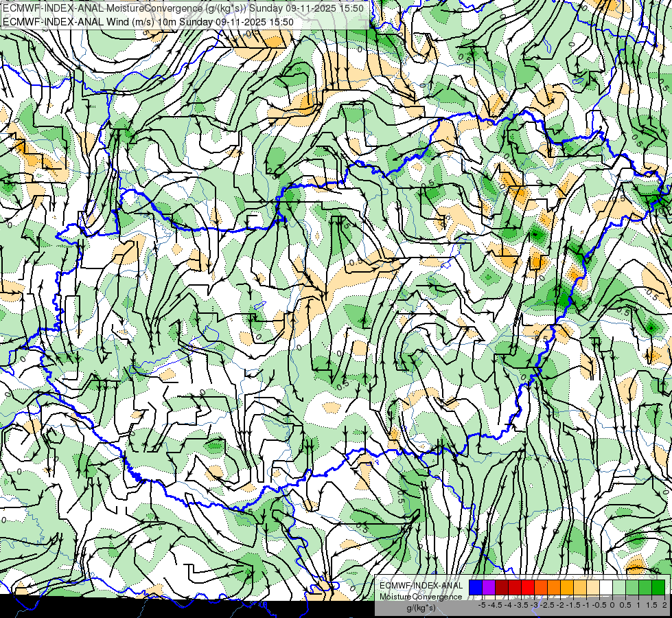Image resolution: width=672 pixels, height=618 pixels.
Task: Click the legend value -4.5
Action: tap(495, 605)
